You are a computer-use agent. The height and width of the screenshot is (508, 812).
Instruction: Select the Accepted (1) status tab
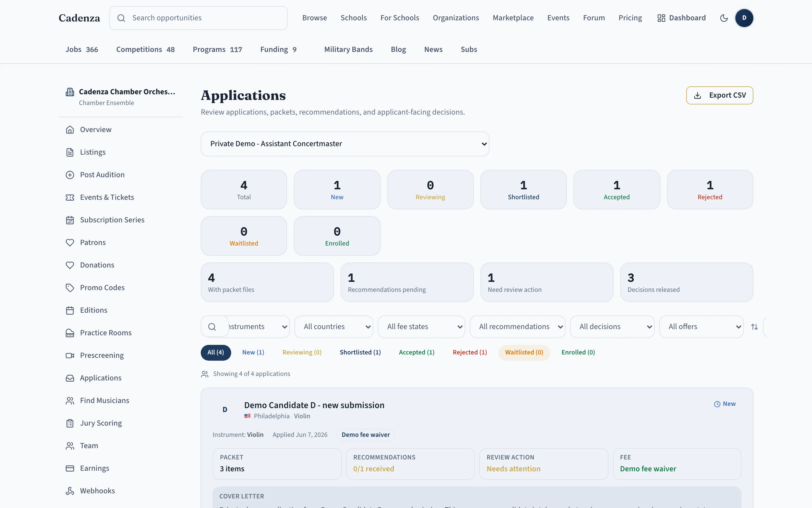pos(416,352)
